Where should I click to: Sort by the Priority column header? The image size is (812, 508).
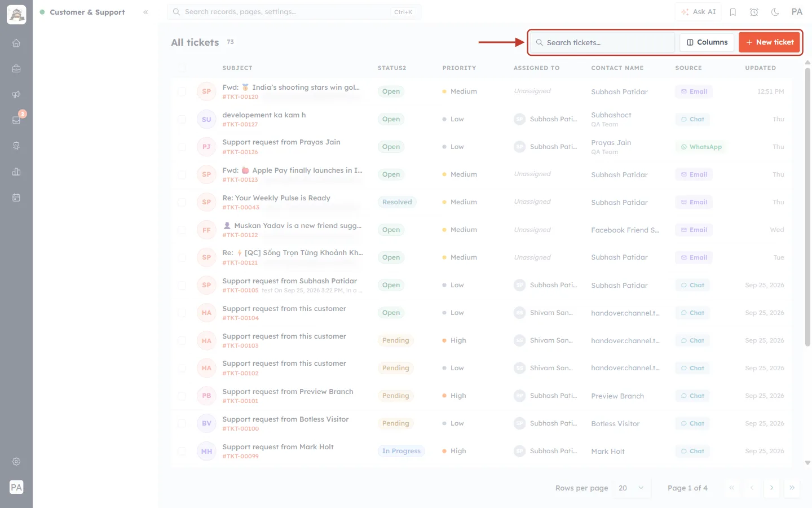(459, 68)
